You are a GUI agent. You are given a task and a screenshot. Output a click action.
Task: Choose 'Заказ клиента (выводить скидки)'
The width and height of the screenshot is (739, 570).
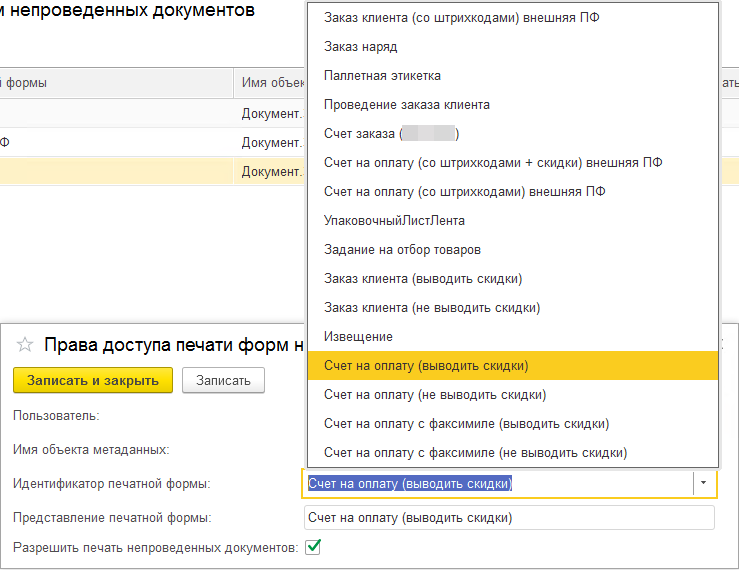423,278
